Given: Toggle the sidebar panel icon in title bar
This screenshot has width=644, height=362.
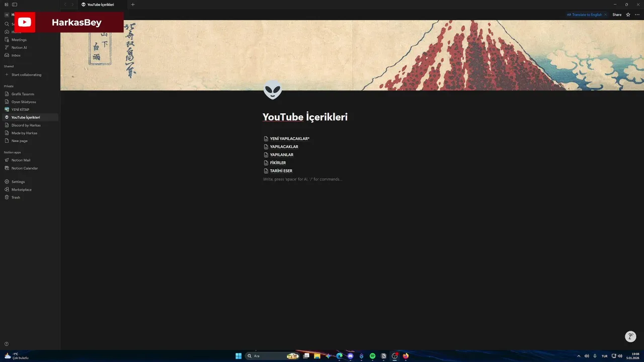Looking at the screenshot, I should pyautogui.click(x=15, y=5).
